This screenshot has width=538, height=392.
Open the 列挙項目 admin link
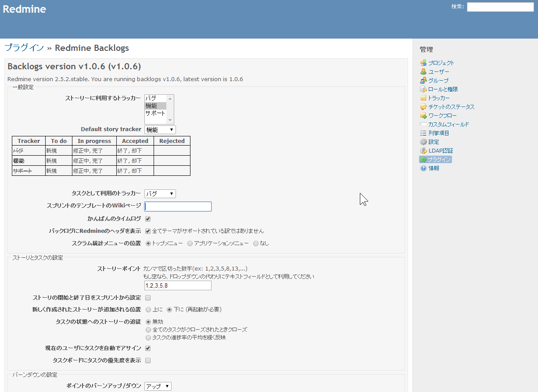439,133
